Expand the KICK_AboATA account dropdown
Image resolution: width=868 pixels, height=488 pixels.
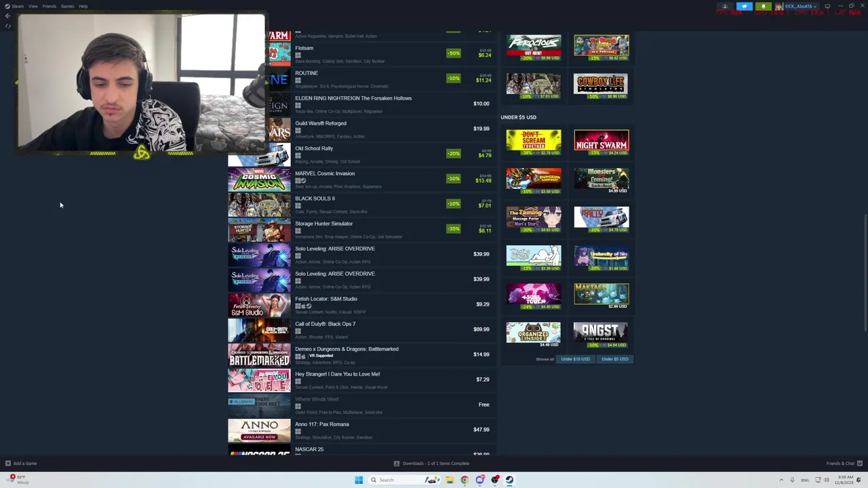[800, 7]
